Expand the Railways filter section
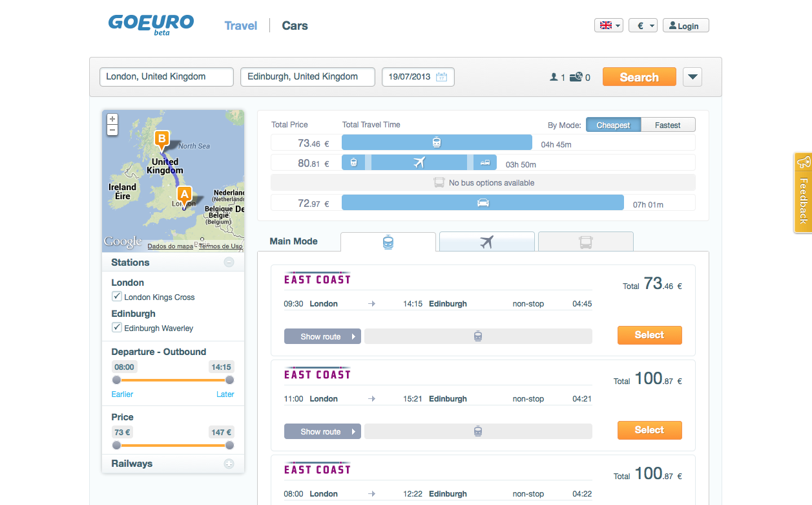812x505 pixels. 229,464
